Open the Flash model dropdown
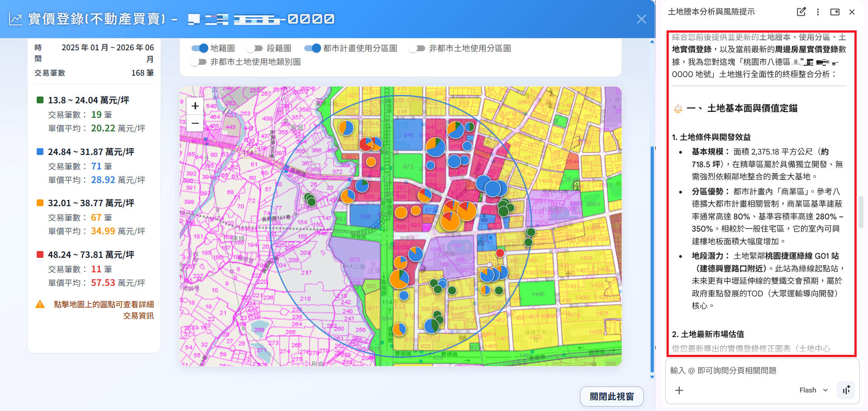 814,390
